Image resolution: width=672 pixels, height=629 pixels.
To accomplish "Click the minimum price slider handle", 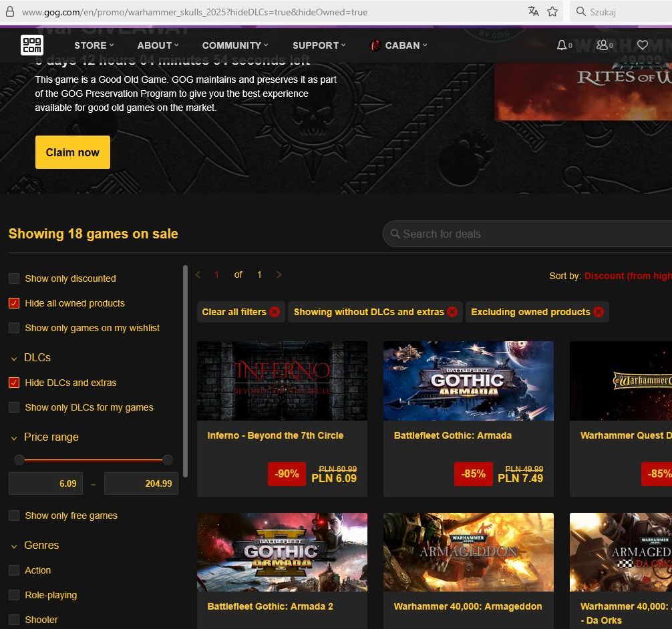I will pos(19,460).
